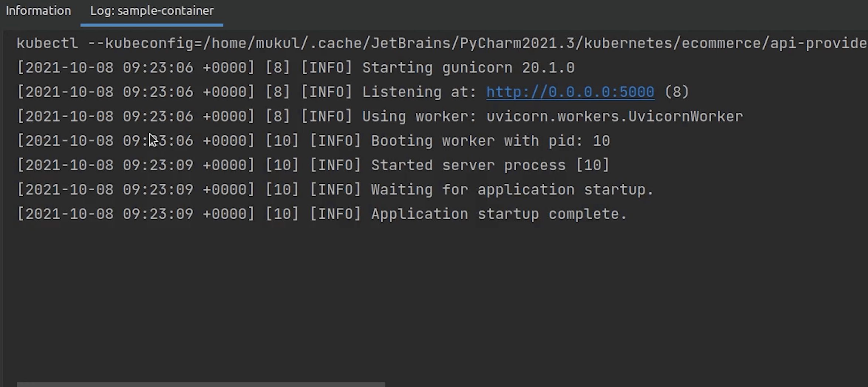Click the "Listening at:" text
868x387 pixels.
coord(419,92)
